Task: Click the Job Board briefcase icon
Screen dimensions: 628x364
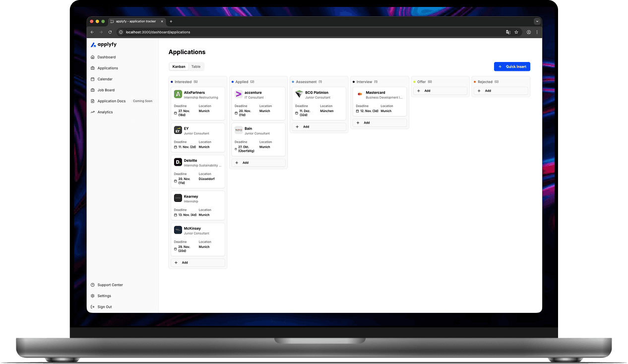Action: 92,90
